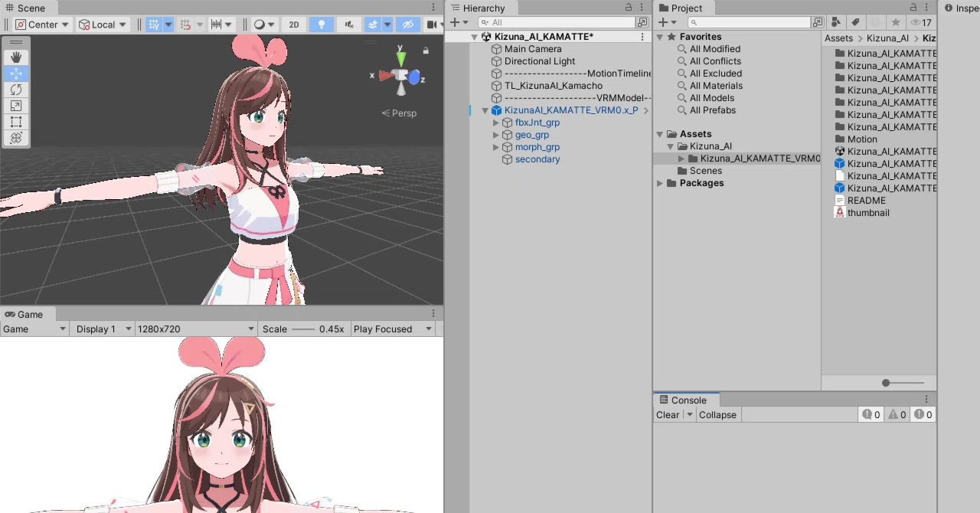980x513 pixels.
Task: Collapse the KizunaAI_KAMATTE_VRM0.x_P prefab
Action: point(485,110)
